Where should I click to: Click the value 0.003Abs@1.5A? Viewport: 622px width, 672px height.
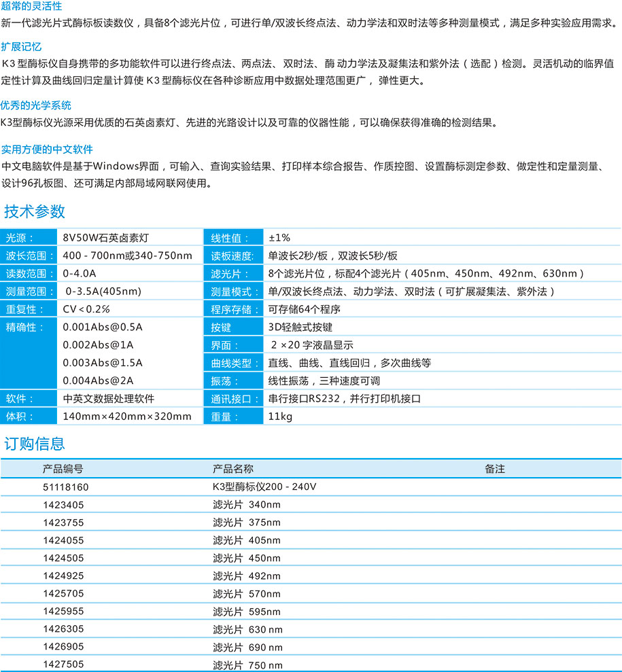(103, 363)
